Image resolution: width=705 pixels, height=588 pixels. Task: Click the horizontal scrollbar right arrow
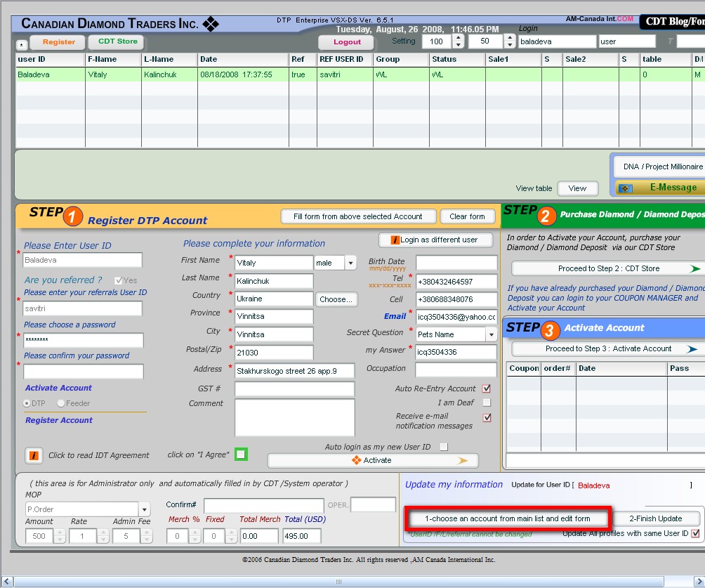point(699,581)
